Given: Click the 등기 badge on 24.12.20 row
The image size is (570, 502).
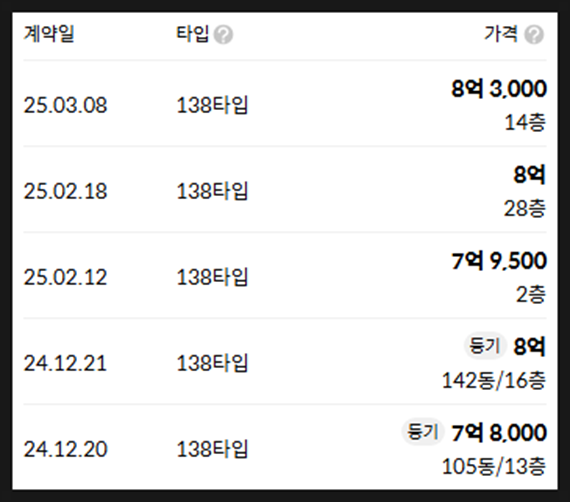Looking at the screenshot, I should point(422,431).
